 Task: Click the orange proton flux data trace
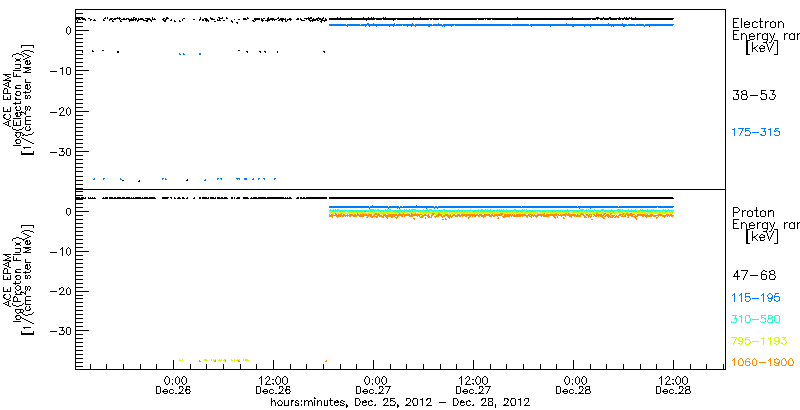coord(502,216)
